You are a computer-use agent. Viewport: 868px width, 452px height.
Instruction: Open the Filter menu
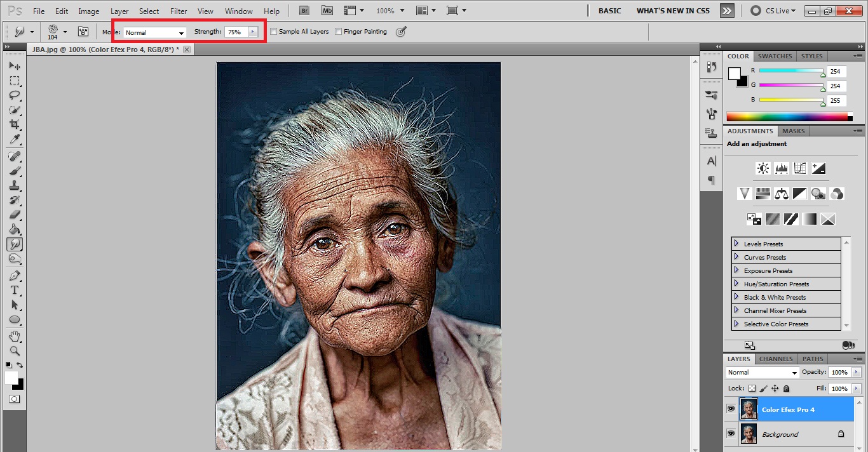tap(179, 11)
